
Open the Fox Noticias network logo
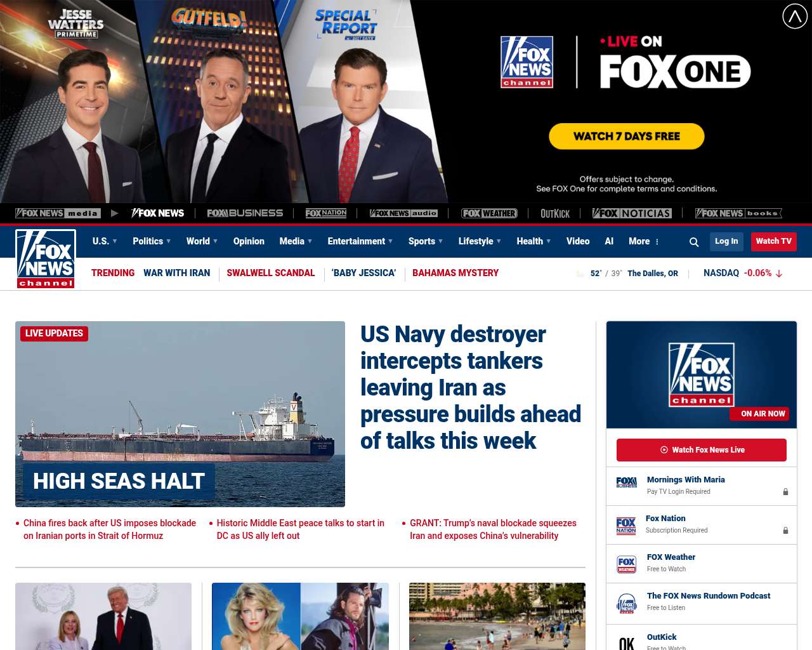point(632,213)
